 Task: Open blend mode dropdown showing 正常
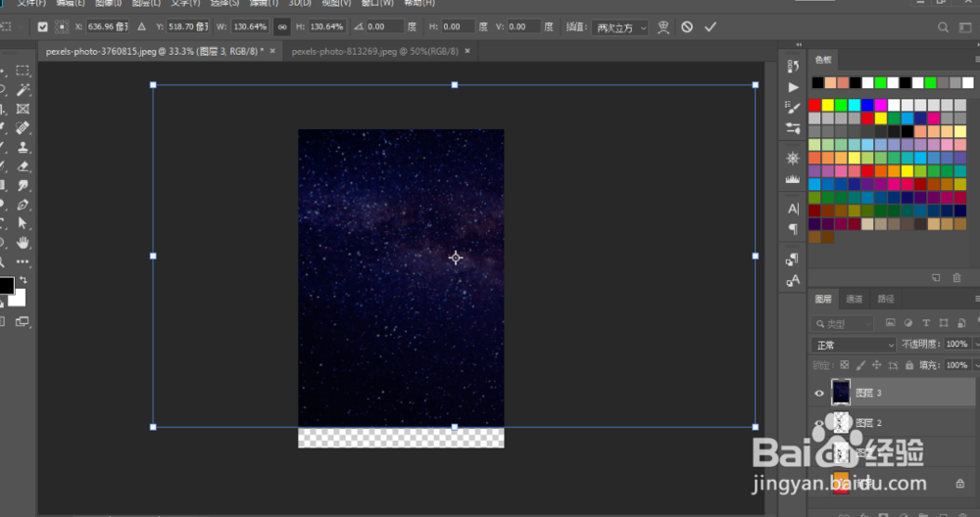[x=854, y=345]
